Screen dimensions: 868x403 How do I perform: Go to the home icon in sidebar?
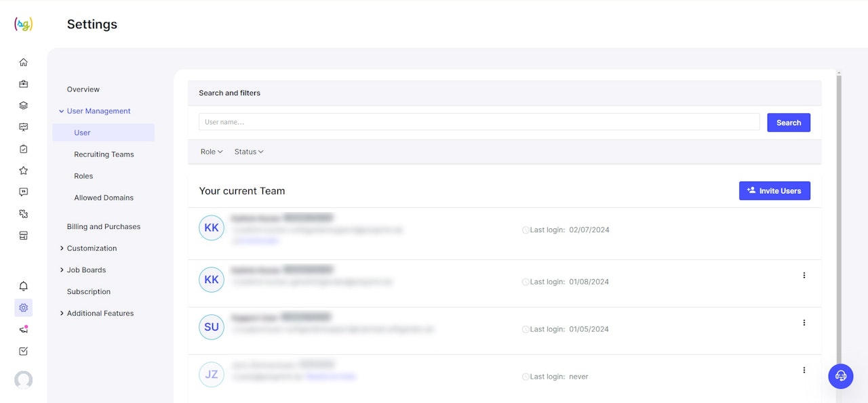coord(24,62)
